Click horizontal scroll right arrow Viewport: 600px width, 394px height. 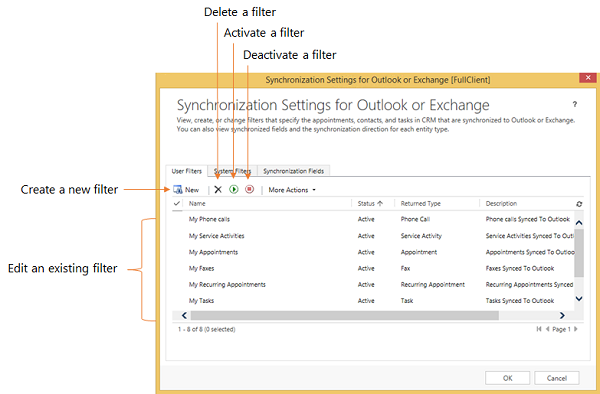pyautogui.click(x=562, y=315)
